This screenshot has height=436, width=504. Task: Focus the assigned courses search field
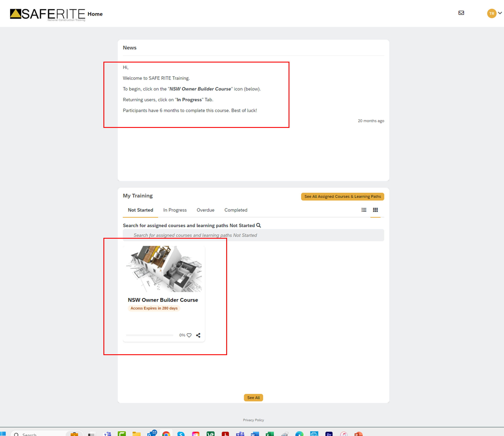tap(253, 235)
